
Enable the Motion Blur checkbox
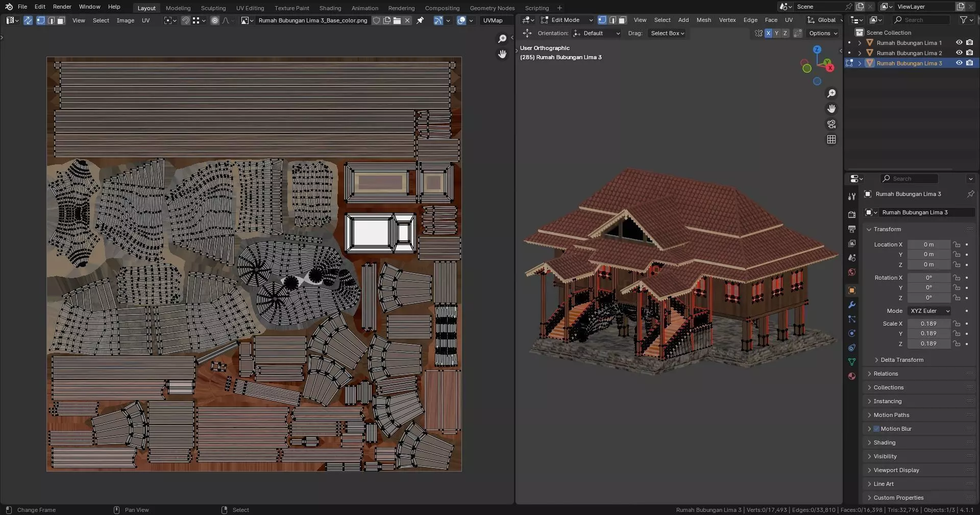click(x=876, y=429)
